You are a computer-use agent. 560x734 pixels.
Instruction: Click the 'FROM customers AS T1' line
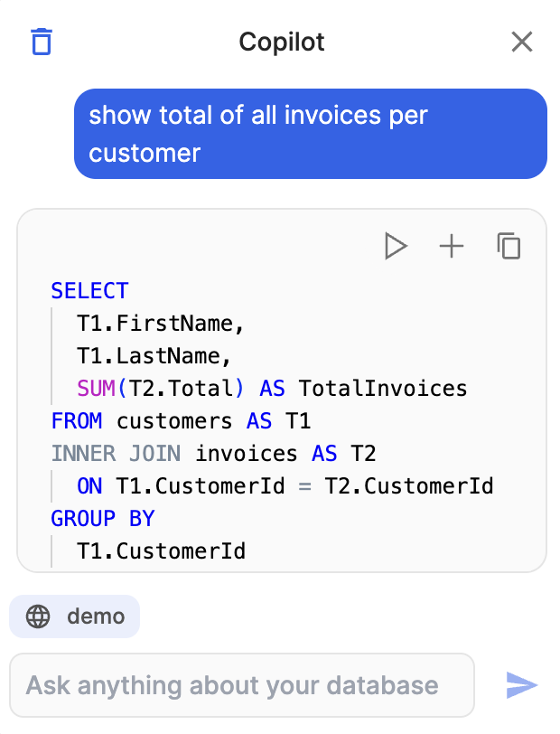[181, 421]
